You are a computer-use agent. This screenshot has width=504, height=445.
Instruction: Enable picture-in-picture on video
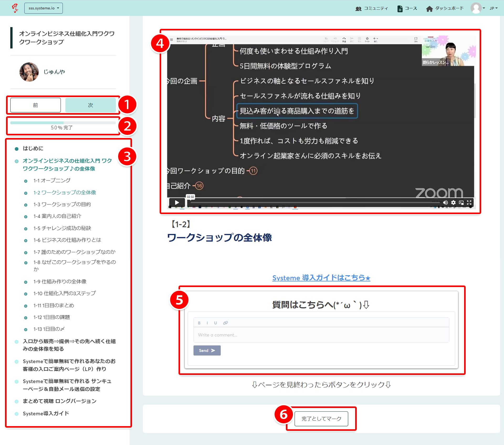point(461,202)
